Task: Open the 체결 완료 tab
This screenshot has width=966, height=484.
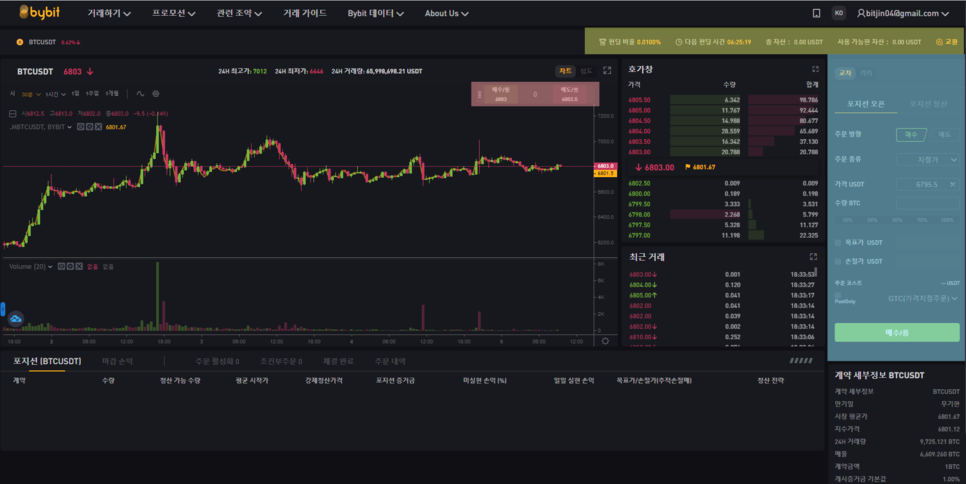Action: pos(338,361)
